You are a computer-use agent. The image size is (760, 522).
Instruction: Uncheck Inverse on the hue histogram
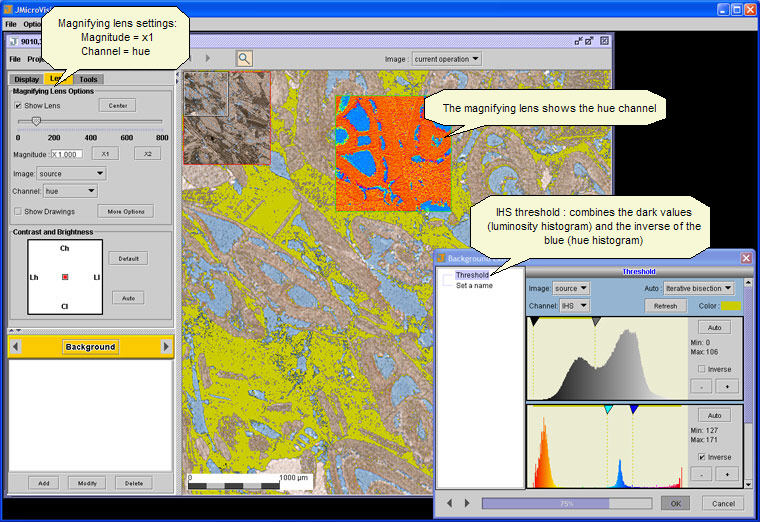[x=701, y=457]
